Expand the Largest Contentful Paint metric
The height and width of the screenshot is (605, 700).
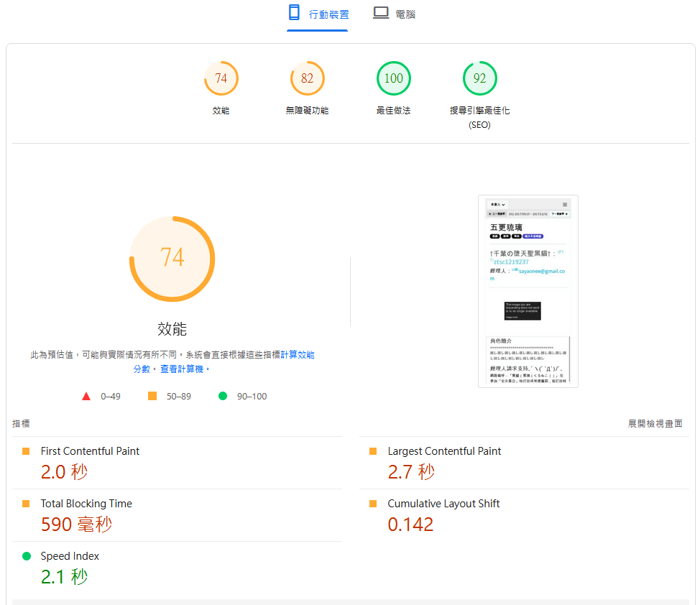(444, 451)
